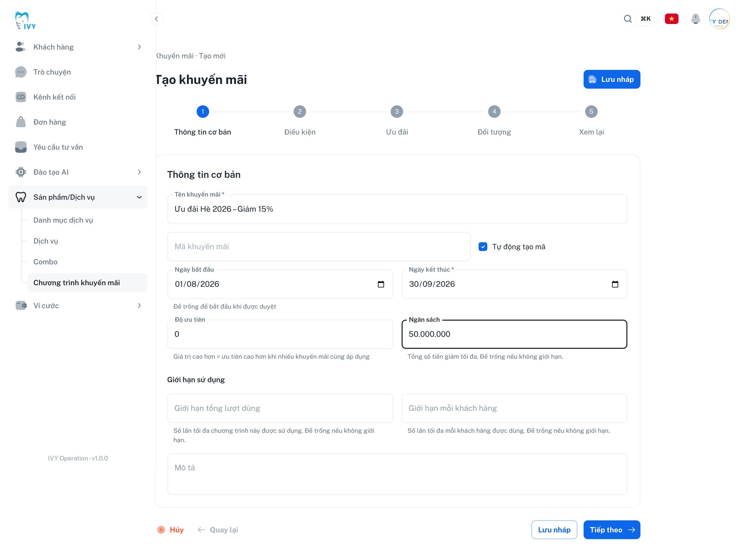Open the Ngày bắt đầu calendar picker icon
The width and height of the screenshot is (751, 560).
pos(381,284)
